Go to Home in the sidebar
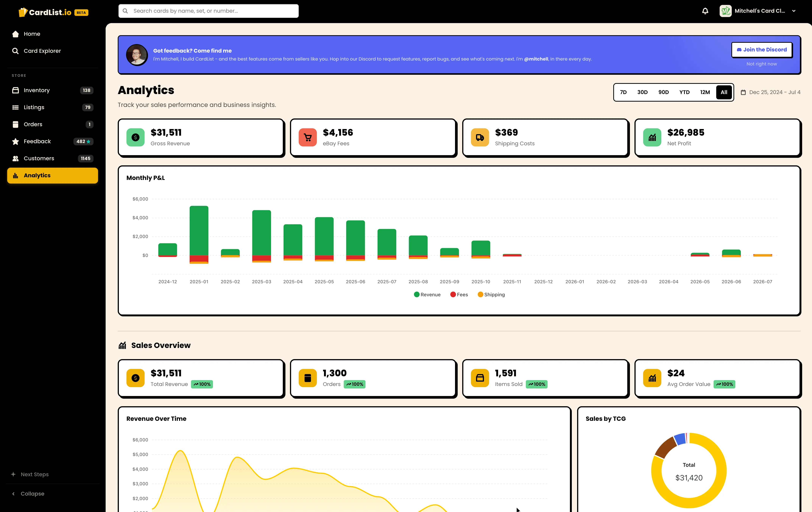The height and width of the screenshot is (512, 812). point(53,34)
